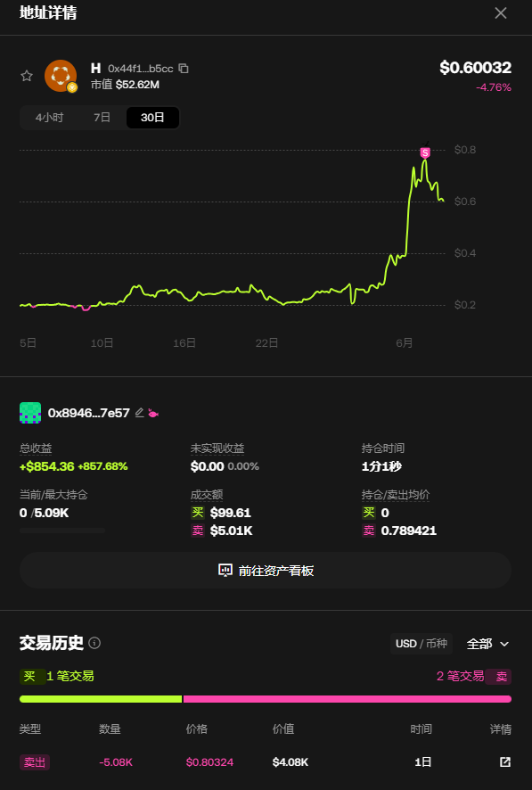The width and height of the screenshot is (532, 790).
Task: Click the 当前/最大持仓 label
Action: pyautogui.click(x=53, y=495)
